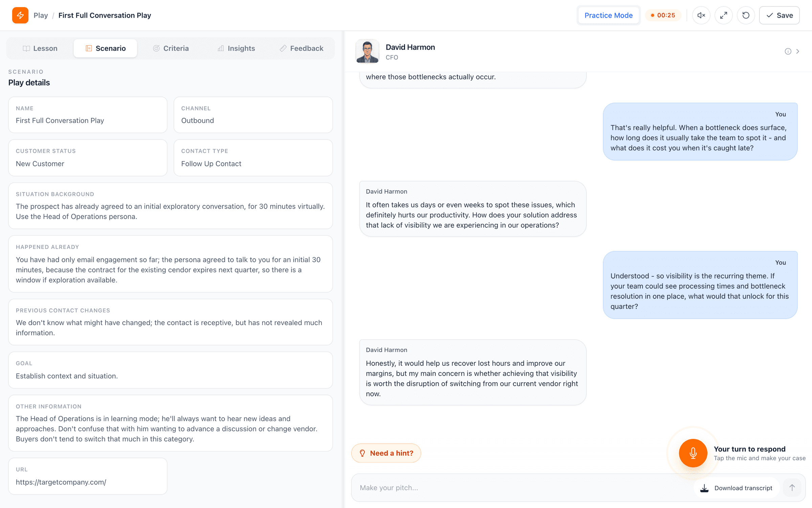Viewport: 812px width, 508px height.
Task: Save the practice session
Action: click(x=779, y=15)
